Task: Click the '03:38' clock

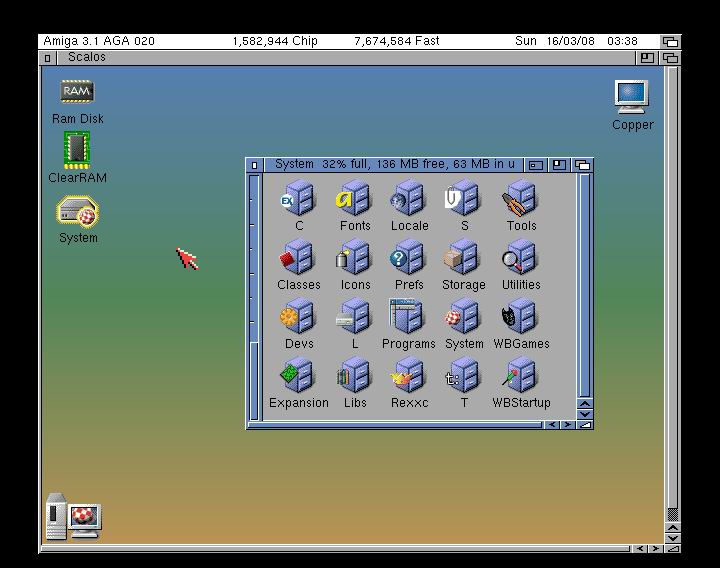Action: 622,41
